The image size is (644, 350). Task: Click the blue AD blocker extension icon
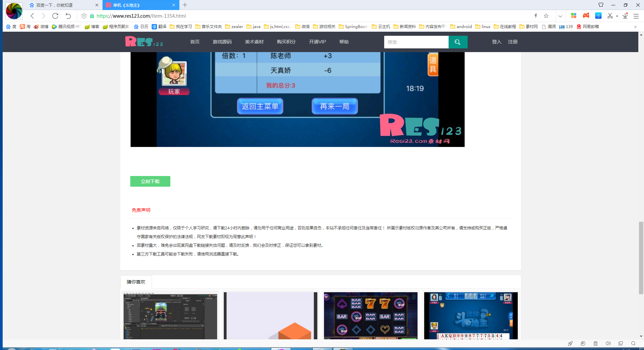click(x=598, y=16)
